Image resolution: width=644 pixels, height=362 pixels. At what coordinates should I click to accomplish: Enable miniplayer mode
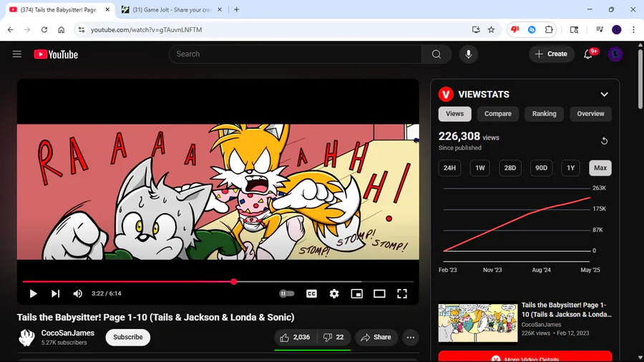[x=357, y=293]
